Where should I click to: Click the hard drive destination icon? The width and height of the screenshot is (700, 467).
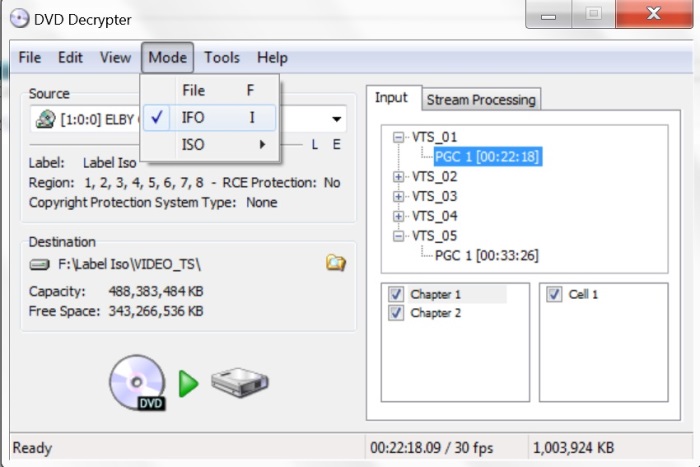[x=240, y=382]
